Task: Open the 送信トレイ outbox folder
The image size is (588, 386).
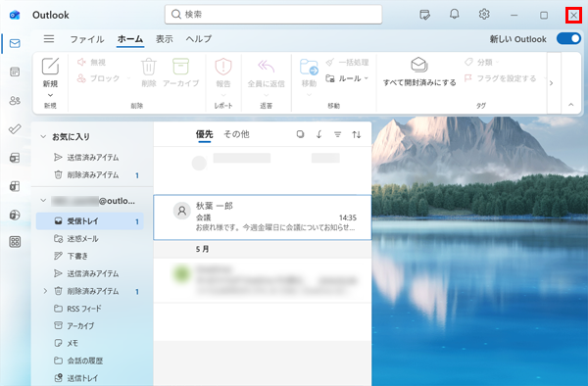Action: [90, 378]
